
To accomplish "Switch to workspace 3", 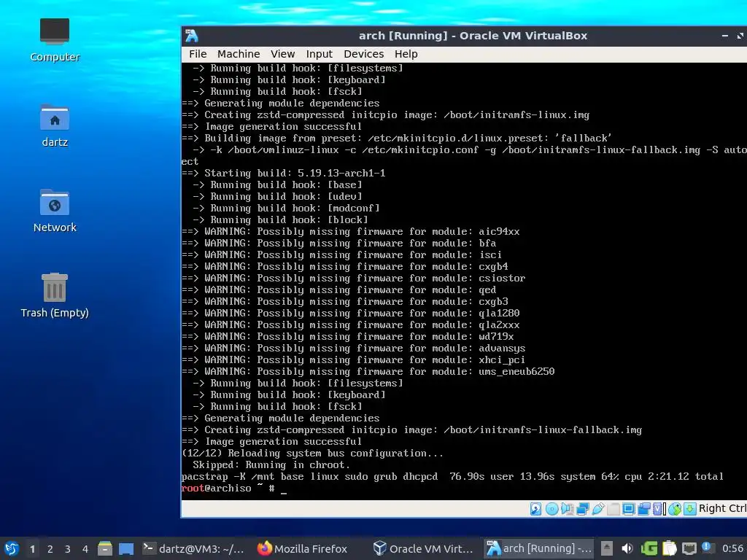I will (x=68, y=549).
